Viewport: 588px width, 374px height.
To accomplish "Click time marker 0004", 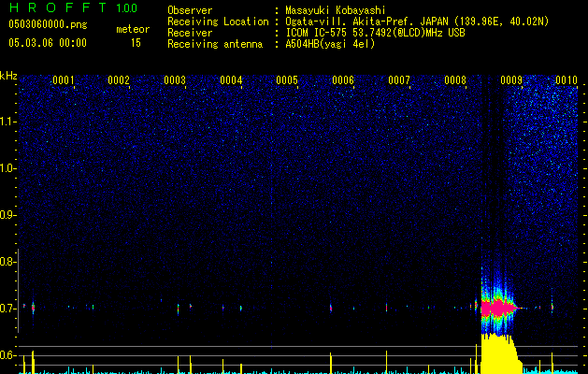I will point(231,80).
